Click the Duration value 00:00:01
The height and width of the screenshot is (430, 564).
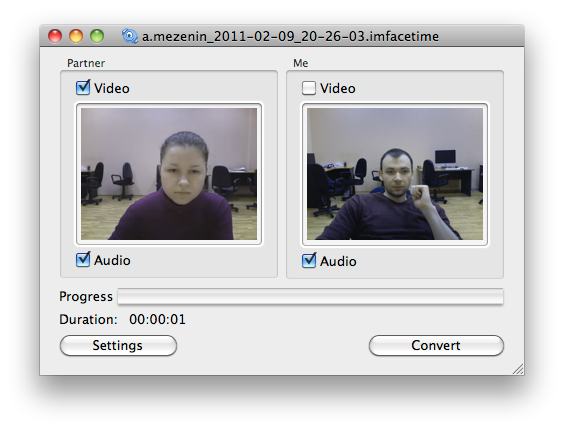pyautogui.click(x=158, y=319)
